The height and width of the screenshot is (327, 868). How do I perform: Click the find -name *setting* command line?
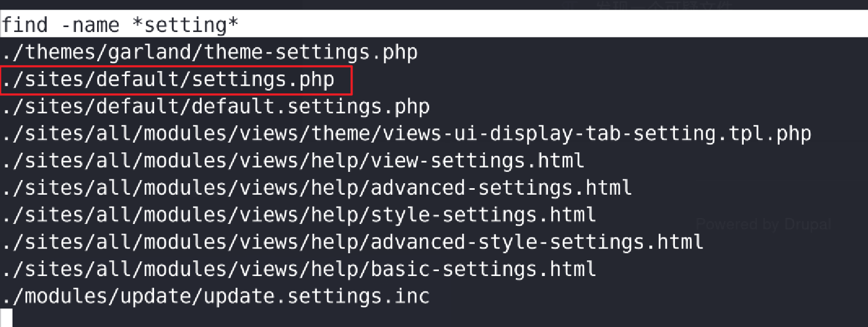coord(120,25)
